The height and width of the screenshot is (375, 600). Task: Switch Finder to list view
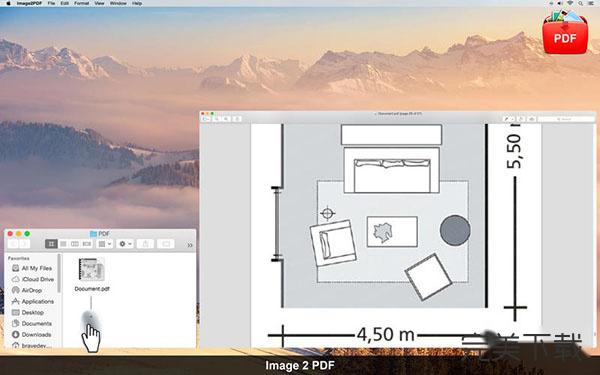pos(64,244)
